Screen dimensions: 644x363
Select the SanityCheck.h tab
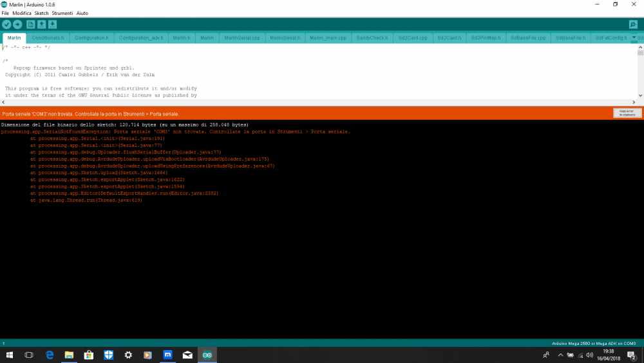(372, 38)
